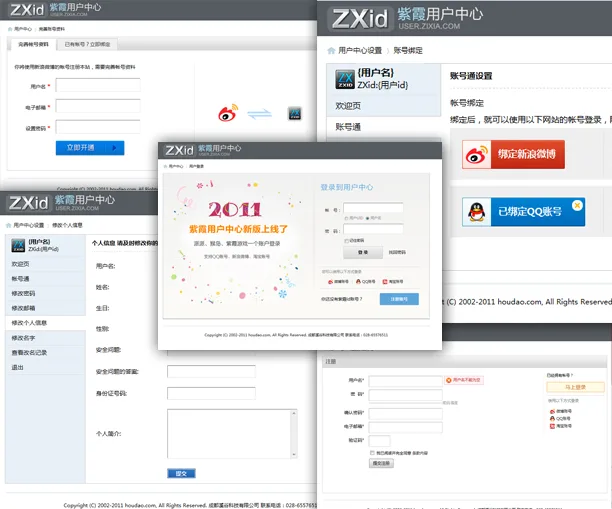
Task: Enable the 记住密码 checkbox in login form
Action: pyautogui.click(x=345, y=240)
